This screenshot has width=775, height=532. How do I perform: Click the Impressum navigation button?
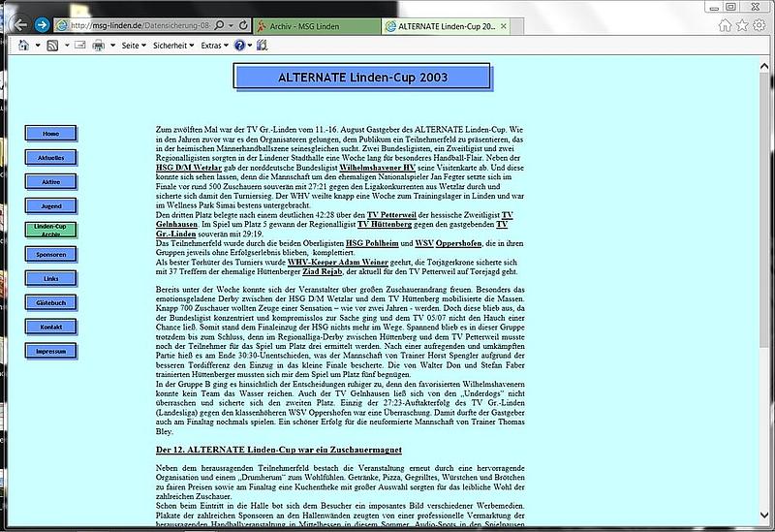click(x=51, y=351)
